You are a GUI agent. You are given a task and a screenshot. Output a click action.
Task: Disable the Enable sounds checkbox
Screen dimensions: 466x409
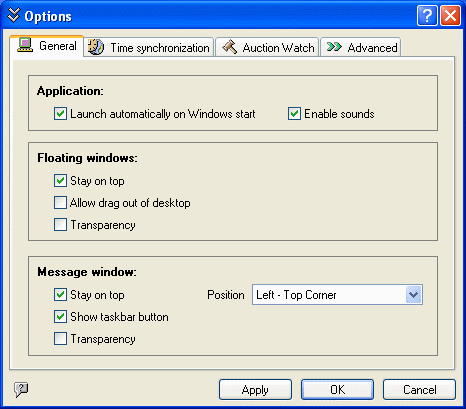[x=294, y=114]
